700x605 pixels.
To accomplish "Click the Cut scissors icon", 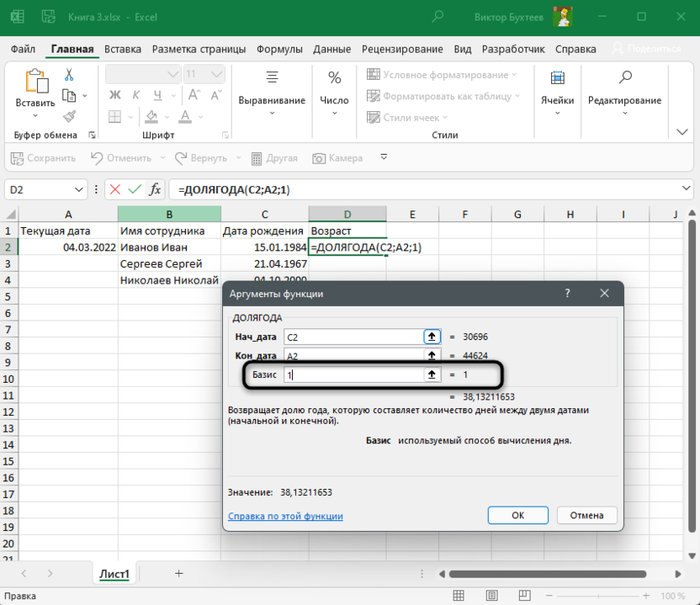I will point(69,74).
